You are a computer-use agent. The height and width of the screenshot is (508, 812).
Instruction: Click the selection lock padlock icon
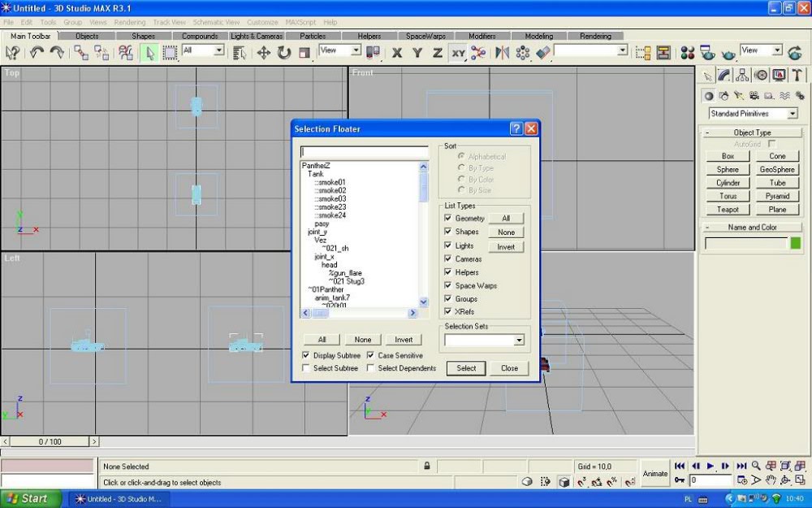click(x=427, y=466)
